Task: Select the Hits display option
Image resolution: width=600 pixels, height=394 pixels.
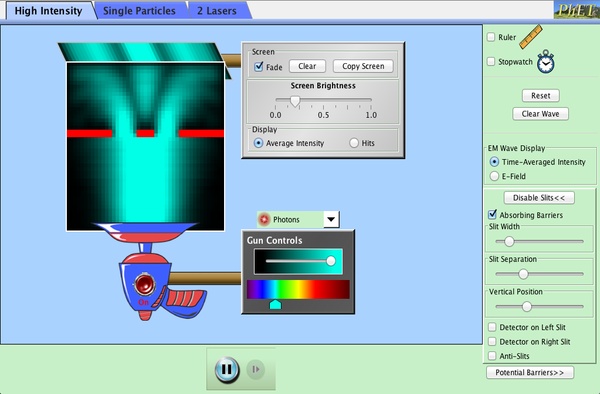Action: coord(354,143)
